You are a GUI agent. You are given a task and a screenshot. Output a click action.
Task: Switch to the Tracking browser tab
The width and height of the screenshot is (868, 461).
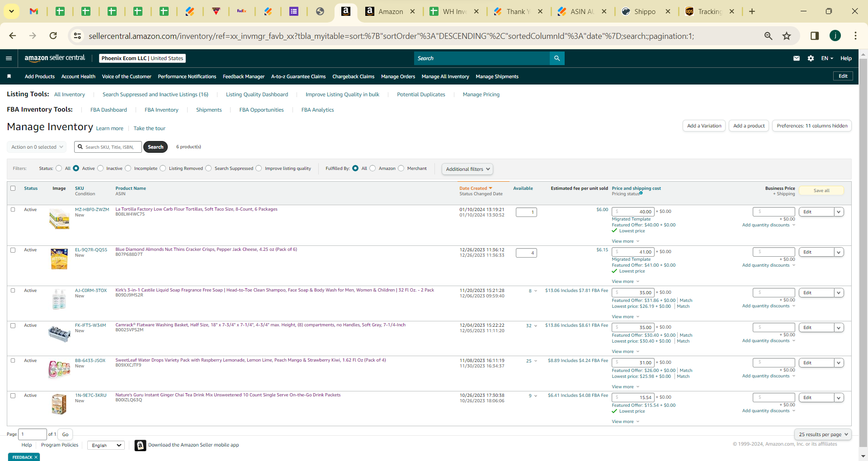[710, 11]
